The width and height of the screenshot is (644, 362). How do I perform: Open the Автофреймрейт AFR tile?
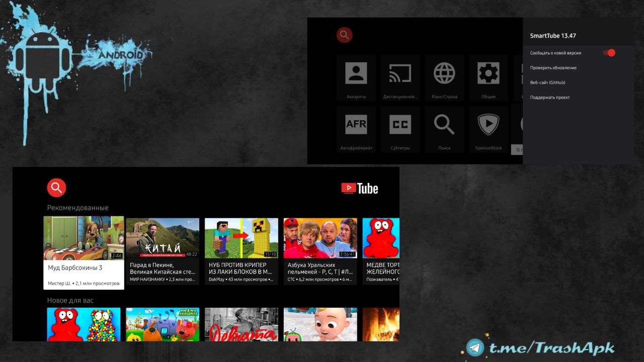click(x=356, y=128)
